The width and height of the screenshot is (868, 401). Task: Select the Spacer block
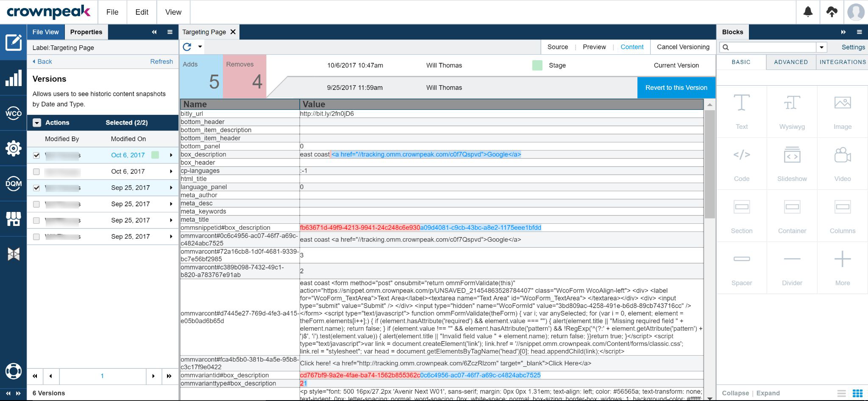pyautogui.click(x=742, y=268)
